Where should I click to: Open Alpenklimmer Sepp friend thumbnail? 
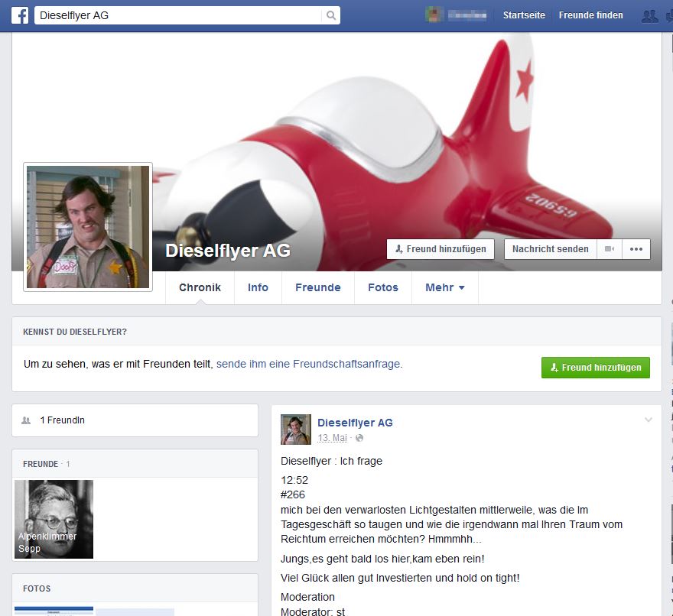[x=54, y=519]
